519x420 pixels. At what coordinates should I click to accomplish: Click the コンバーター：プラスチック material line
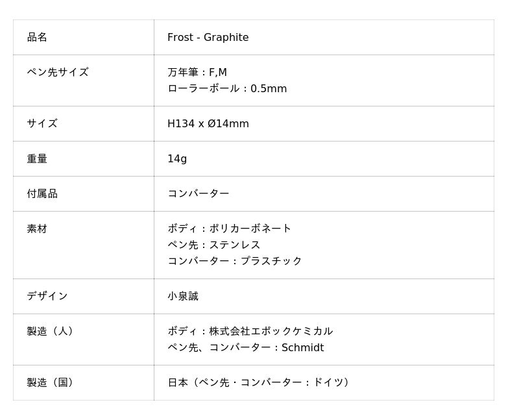(235, 261)
